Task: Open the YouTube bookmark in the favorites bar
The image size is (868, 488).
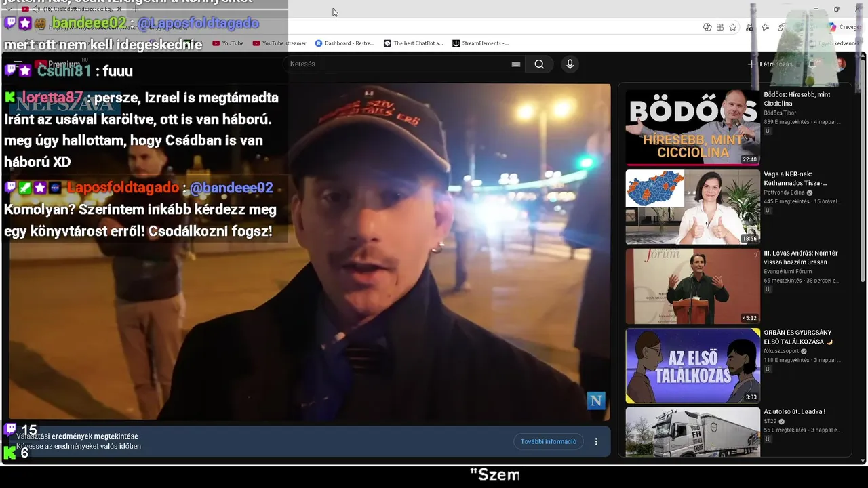Action: 228,43
